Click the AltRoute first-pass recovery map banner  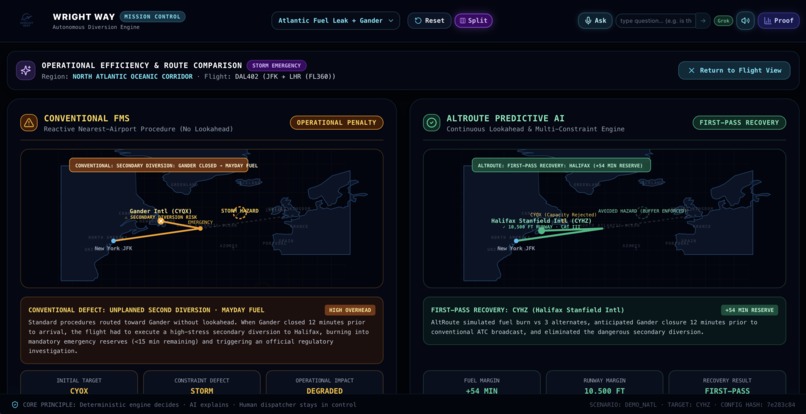561,165
